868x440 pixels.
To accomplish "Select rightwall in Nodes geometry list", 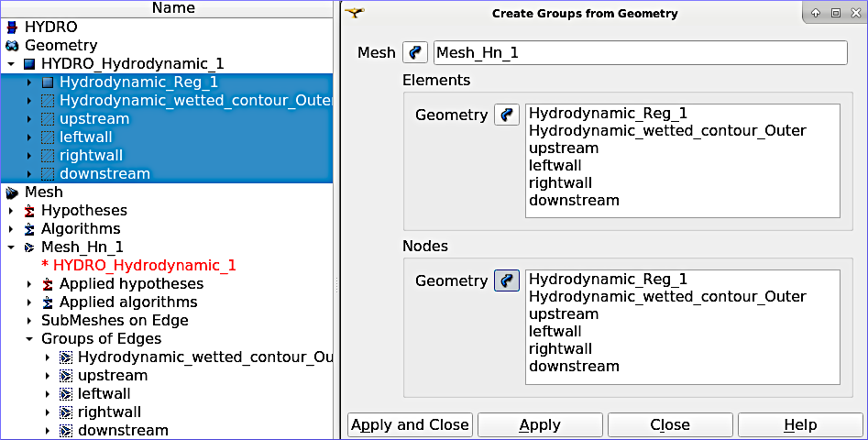I will pyautogui.click(x=560, y=349).
